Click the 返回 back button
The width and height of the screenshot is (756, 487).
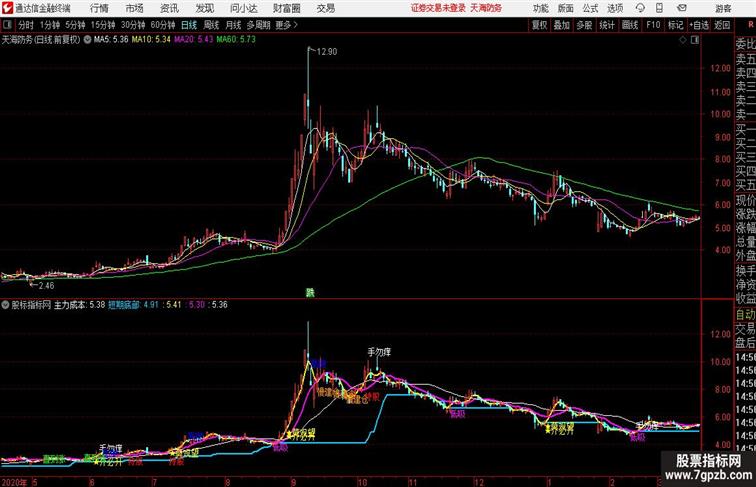(x=722, y=25)
